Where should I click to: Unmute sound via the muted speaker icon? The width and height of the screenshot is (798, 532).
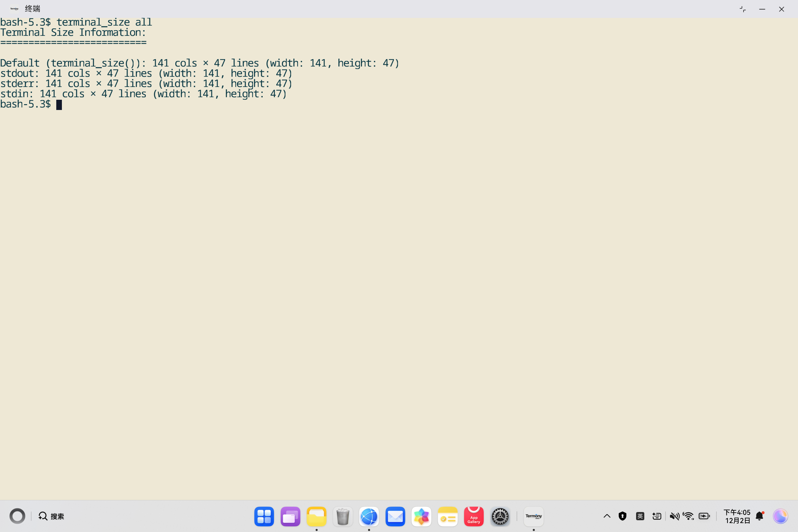click(674, 516)
